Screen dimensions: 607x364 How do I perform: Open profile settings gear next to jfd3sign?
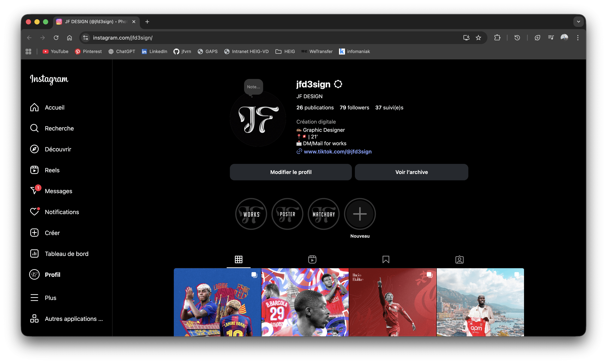338,84
